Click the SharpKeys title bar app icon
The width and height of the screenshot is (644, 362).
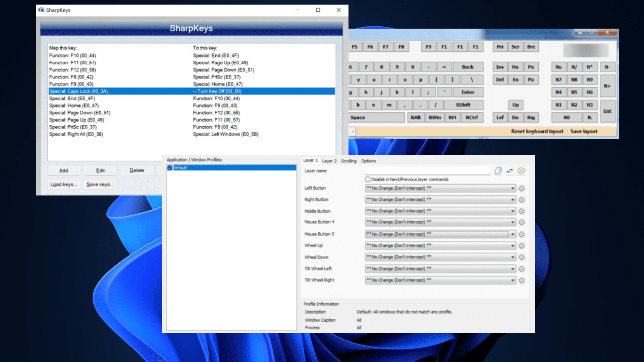pyautogui.click(x=41, y=10)
